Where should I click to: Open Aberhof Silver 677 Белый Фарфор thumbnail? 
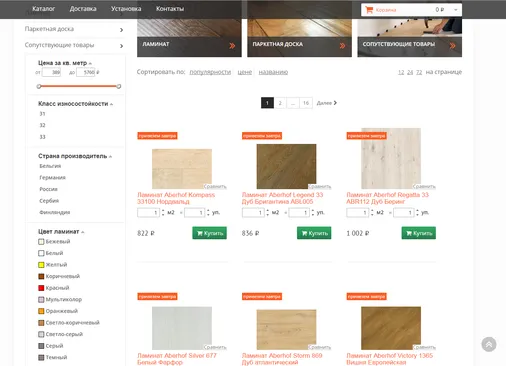pyautogui.click(x=182, y=328)
